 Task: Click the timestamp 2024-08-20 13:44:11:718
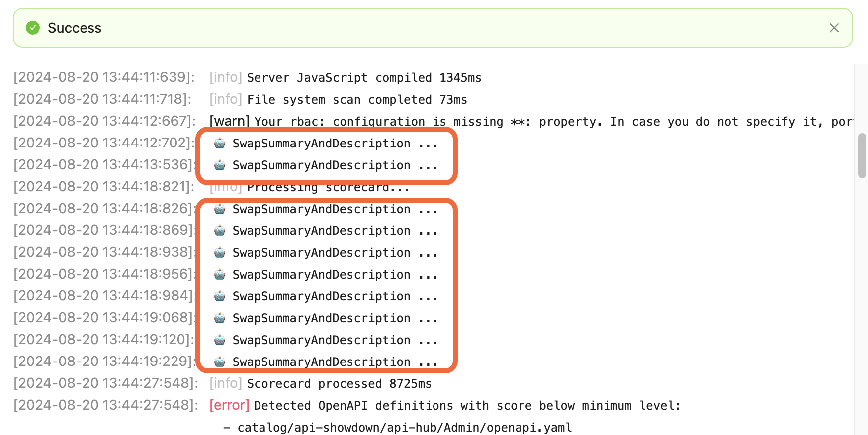tap(102, 99)
